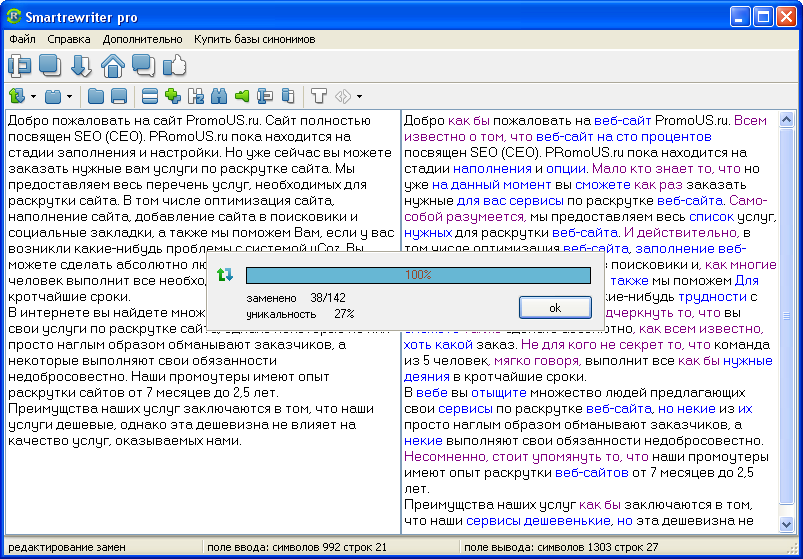The width and height of the screenshot is (803, 559).
Task: Click the blue word 'вебе' in output pane
Action: (x=432, y=393)
